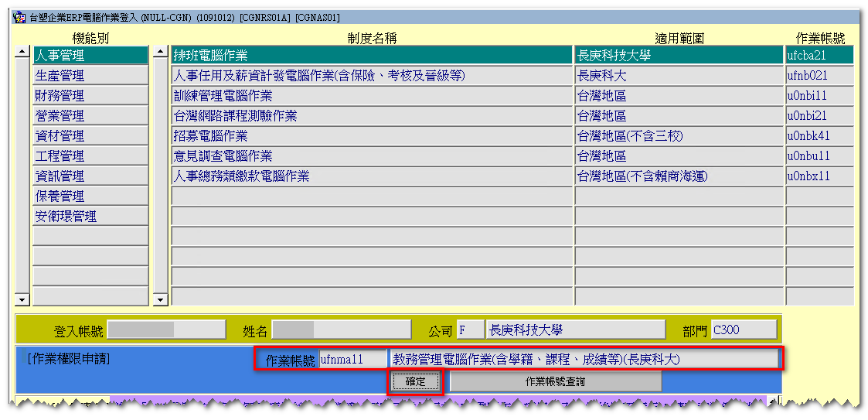Click the company name field 長庚科技大學
This screenshot has height=420, width=868.
pos(575,330)
